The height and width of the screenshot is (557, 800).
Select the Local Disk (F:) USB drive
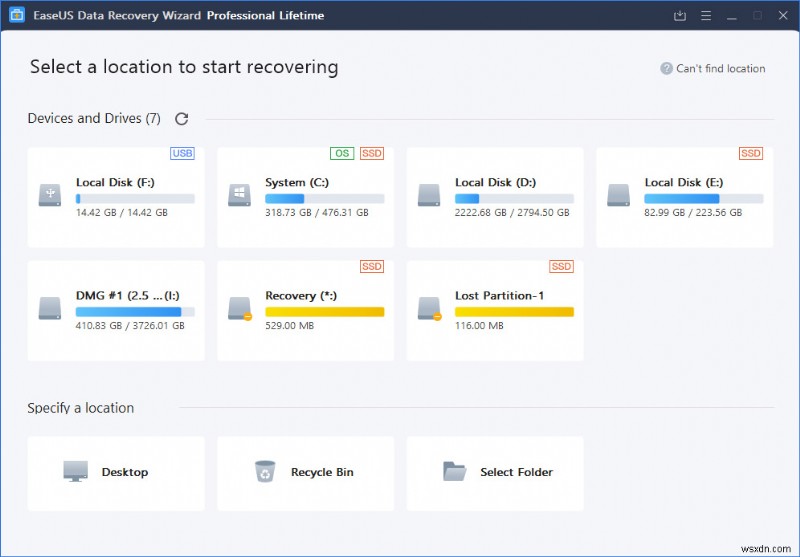click(x=116, y=197)
